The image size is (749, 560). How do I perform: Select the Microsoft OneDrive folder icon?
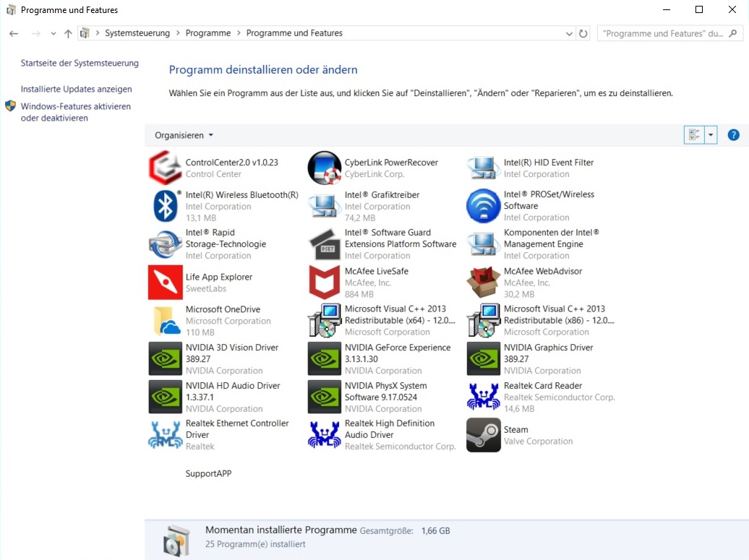point(167,320)
